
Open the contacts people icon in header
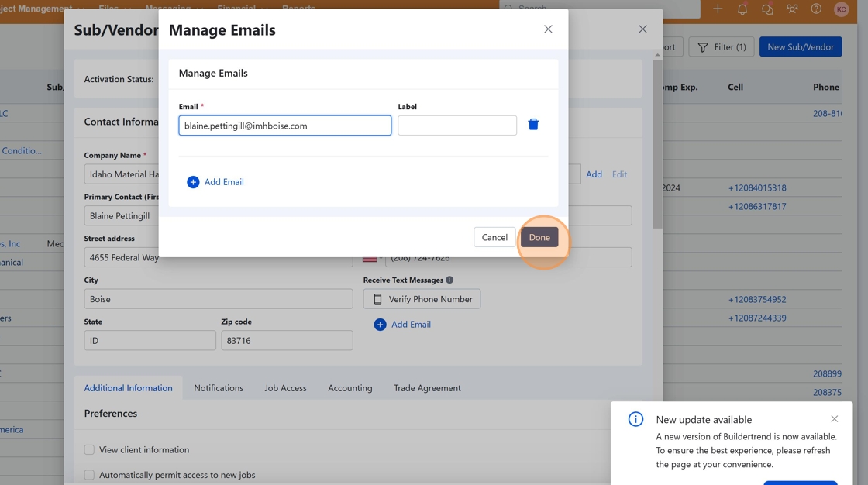tap(791, 9)
